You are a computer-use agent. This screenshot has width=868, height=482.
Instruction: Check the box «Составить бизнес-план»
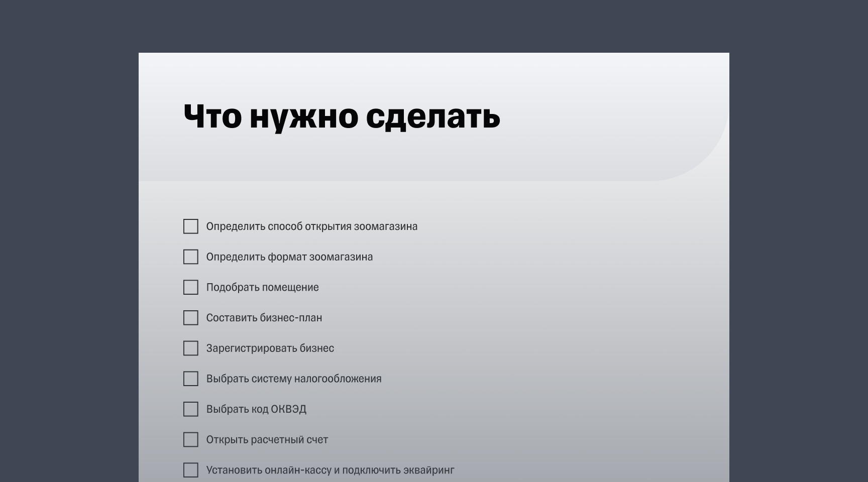[x=191, y=318]
